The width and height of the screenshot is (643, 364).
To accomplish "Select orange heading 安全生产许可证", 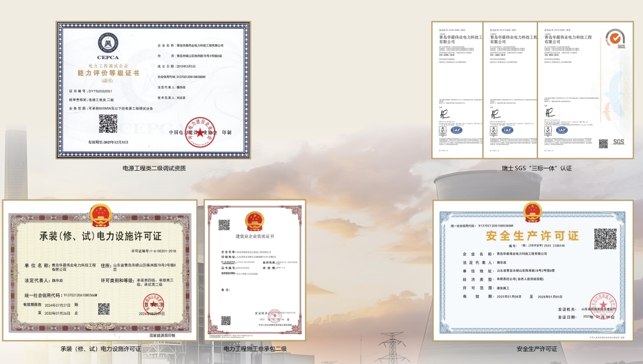I will point(532,236).
